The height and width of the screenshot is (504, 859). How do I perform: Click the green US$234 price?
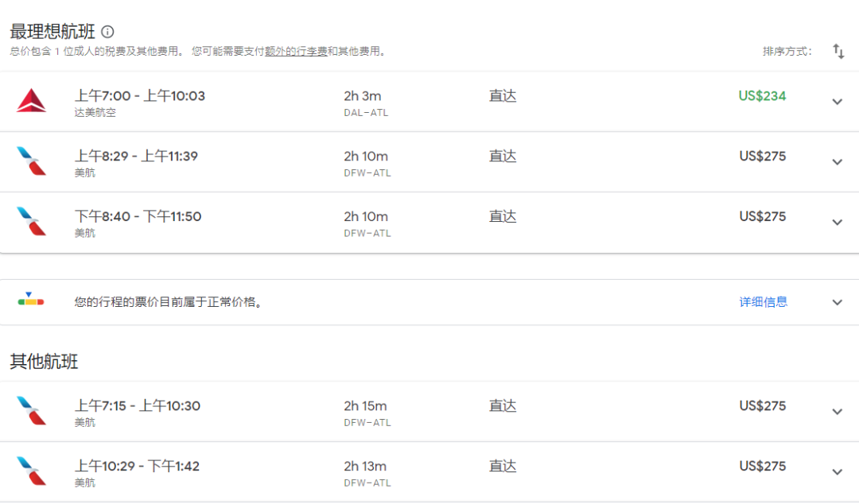(x=762, y=96)
